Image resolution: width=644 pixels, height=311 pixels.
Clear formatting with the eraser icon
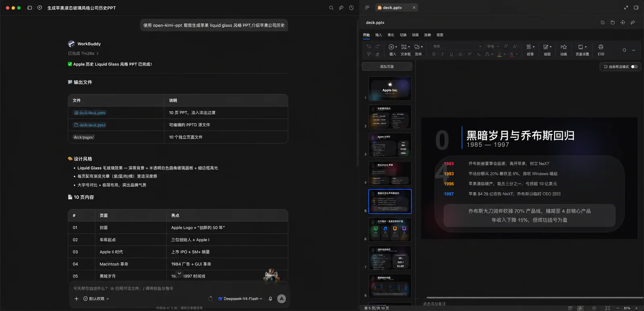(378, 54)
